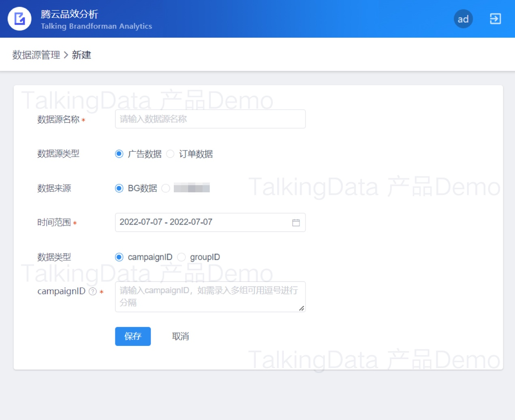
Task: Focus the campaignID textarea
Action: click(210, 297)
